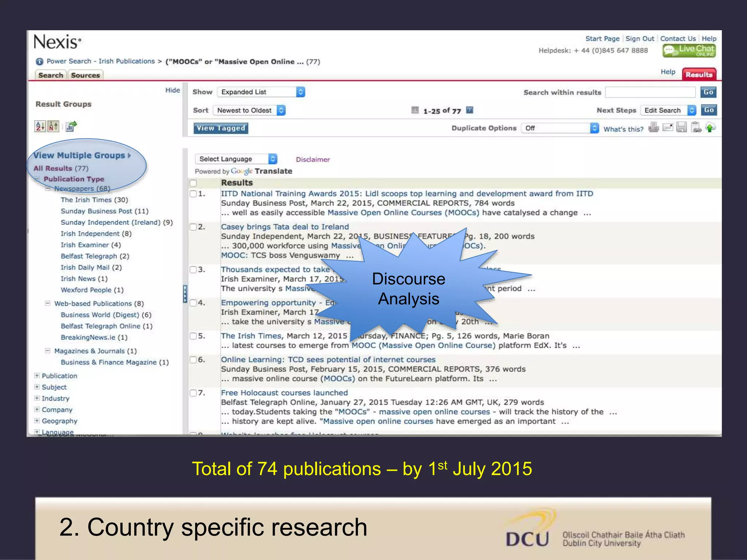747x560 pixels.
Task: Select Business World (Digest) (6)
Action: coord(106,315)
